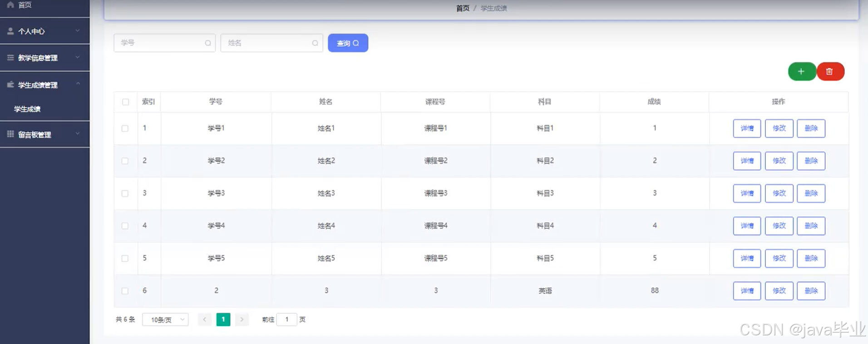868x344 pixels.
Task: Check the checkbox for row 学号3
Action: tap(125, 194)
